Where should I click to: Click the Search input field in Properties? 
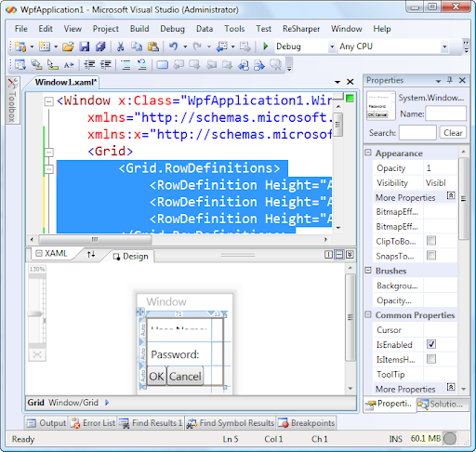point(417,133)
